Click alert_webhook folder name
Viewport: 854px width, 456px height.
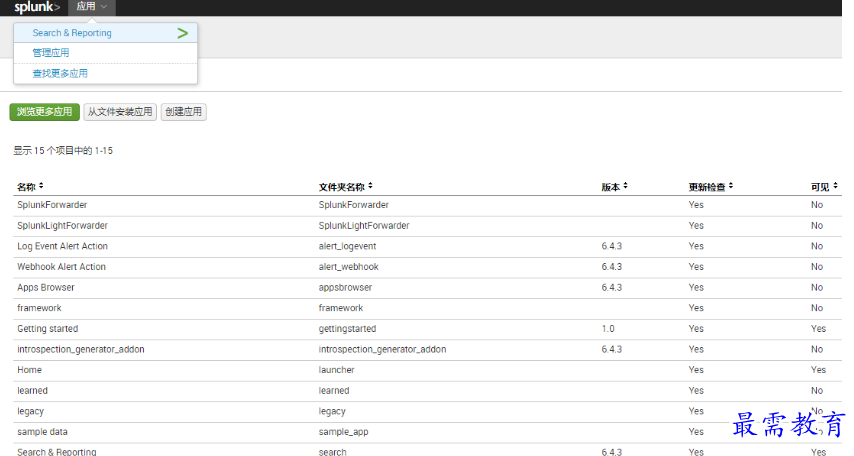coord(349,267)
